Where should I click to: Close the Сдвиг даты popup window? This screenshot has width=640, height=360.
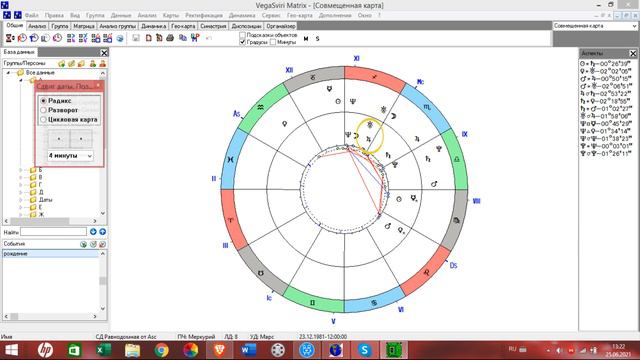(98, 86)
